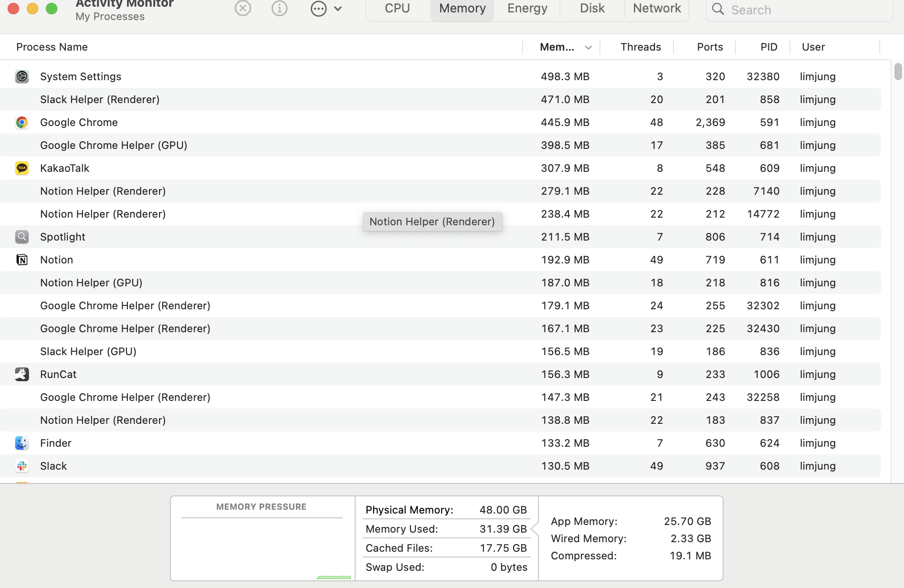Click the vertical scrollbar thumb

(x=898, y=72)
